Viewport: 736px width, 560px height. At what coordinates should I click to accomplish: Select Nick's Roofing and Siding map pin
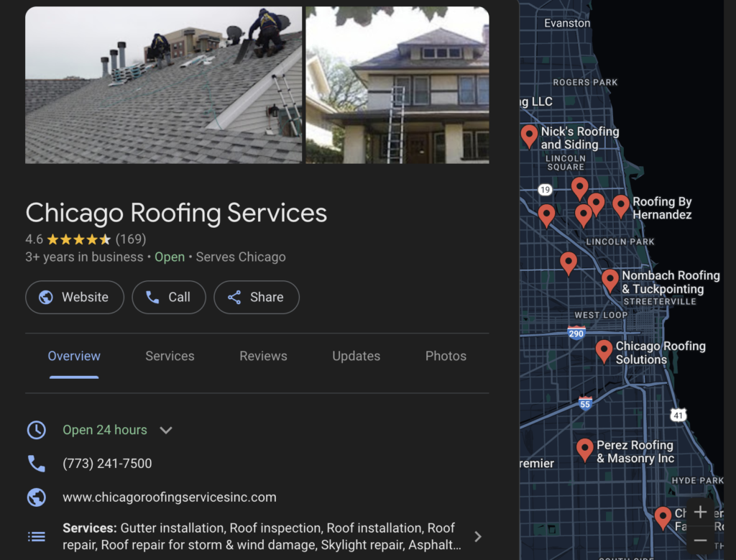tap(529, 136)
